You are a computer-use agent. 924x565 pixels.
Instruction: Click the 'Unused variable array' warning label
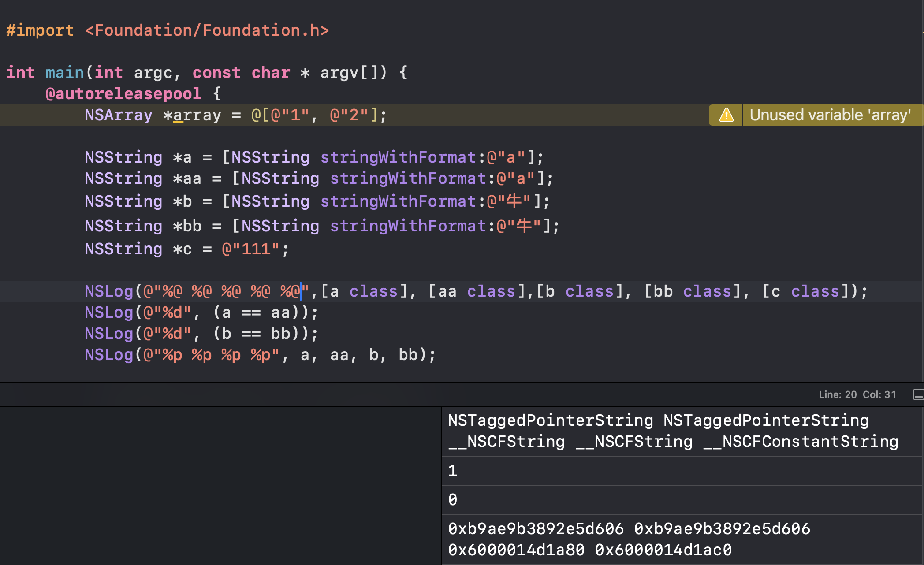coord(830,115)
